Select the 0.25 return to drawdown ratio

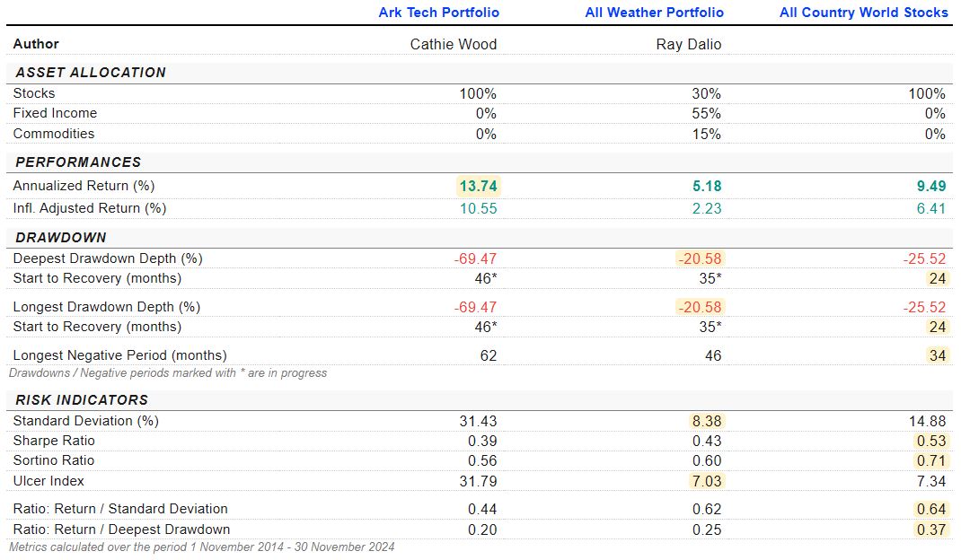tap(707, 530)
